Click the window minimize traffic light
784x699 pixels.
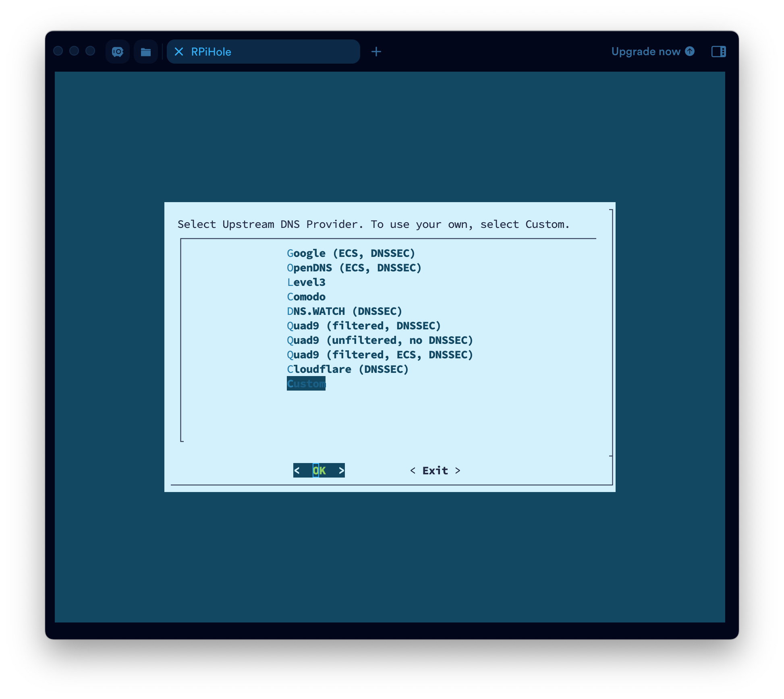(74, 51)
